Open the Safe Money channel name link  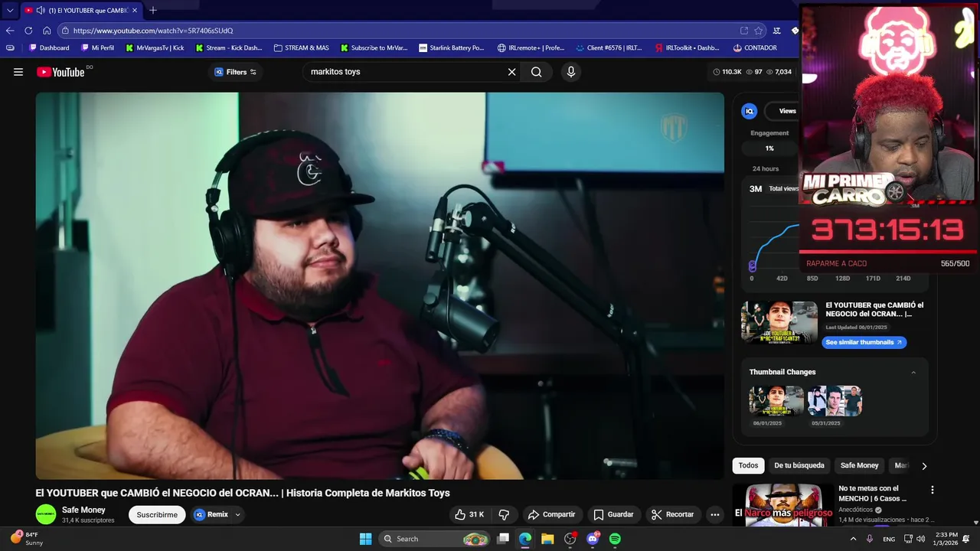[x=83, y=510]
